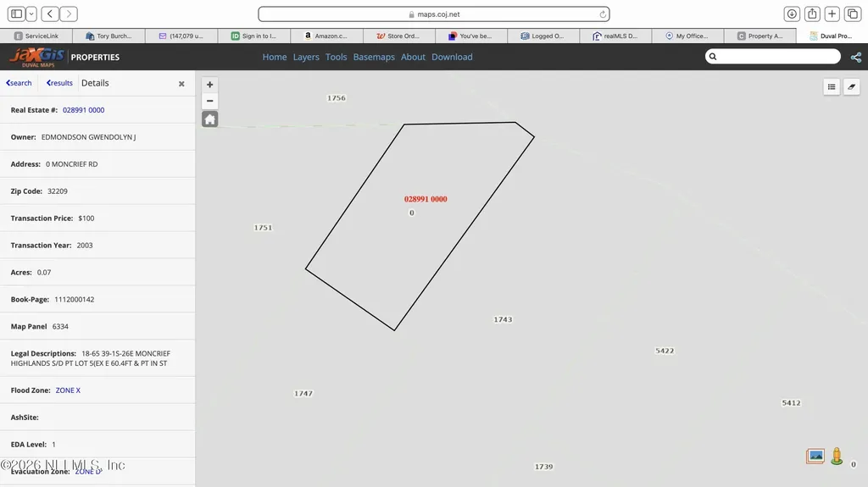
Task: Open the Layers menu
Action: (x=306, y=57)
